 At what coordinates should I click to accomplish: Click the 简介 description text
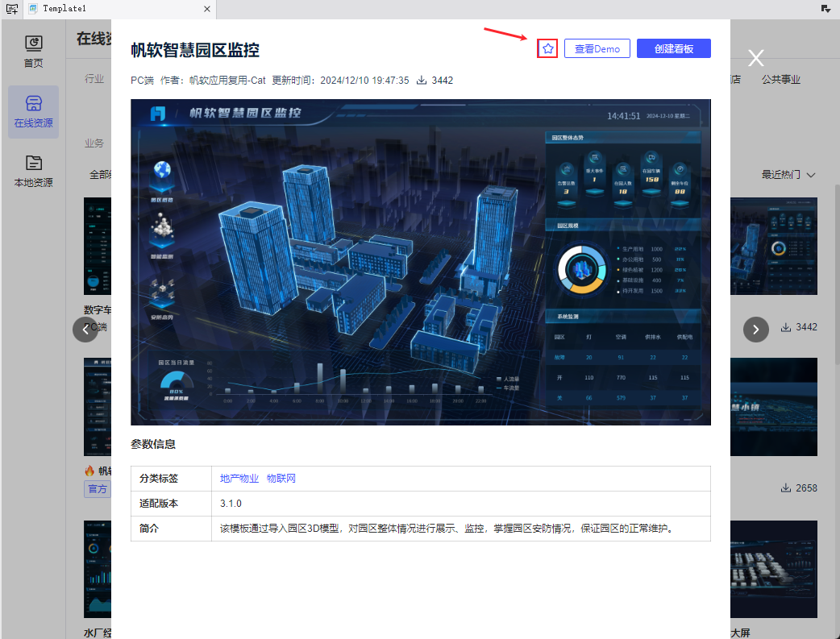click(447, 529)
